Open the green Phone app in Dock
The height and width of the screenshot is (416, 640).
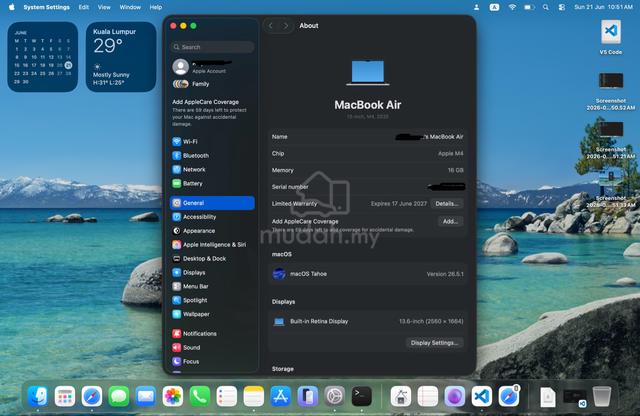pyautogui.click(x=200, y=396)
